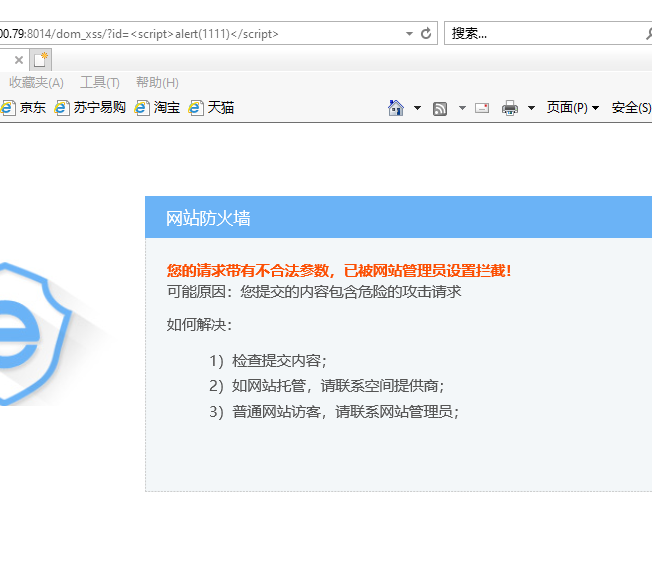Open the 安全(S) menu
This screenshot has height=568, width=652.
click(x=631, y=108)
